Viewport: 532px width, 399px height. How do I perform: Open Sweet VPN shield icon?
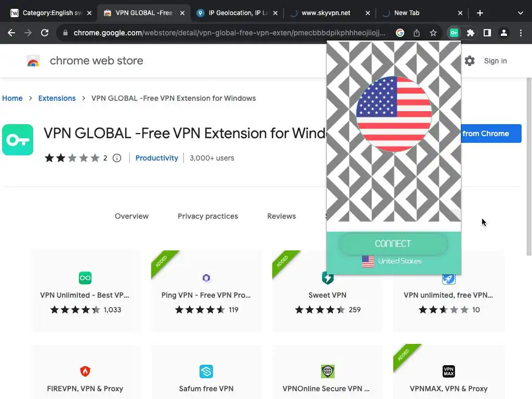327,278
